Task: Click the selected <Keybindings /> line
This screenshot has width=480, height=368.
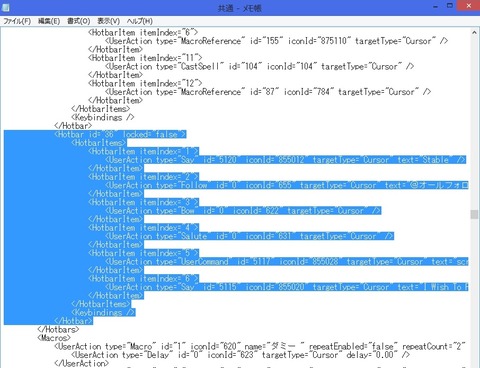Action: click(103, 313)
